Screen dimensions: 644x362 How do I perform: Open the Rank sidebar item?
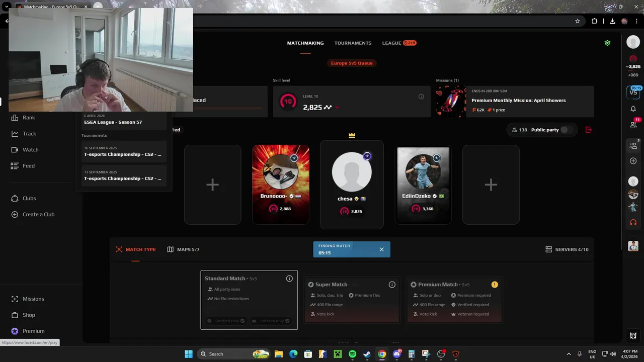point(23,117)
